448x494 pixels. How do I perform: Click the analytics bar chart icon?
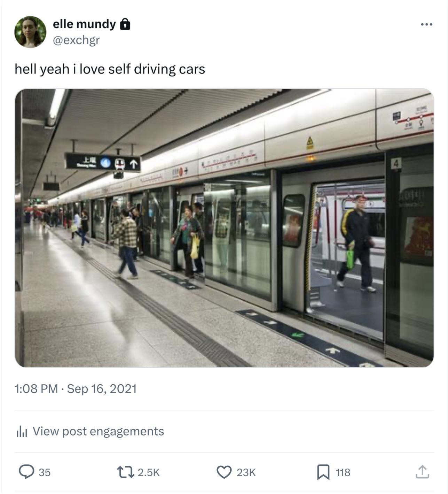(22, 432)
